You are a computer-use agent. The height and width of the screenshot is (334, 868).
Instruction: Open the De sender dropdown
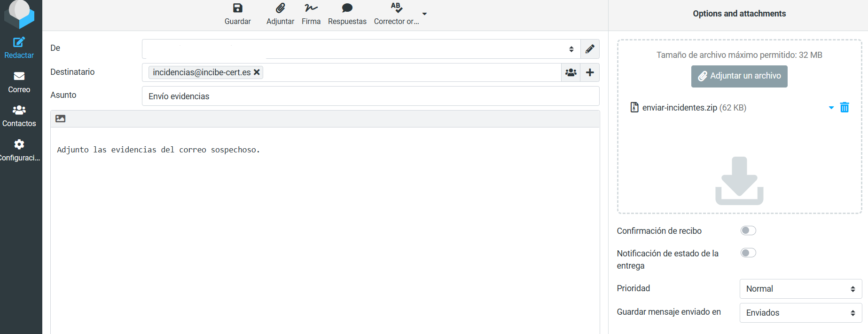(361, 49)
